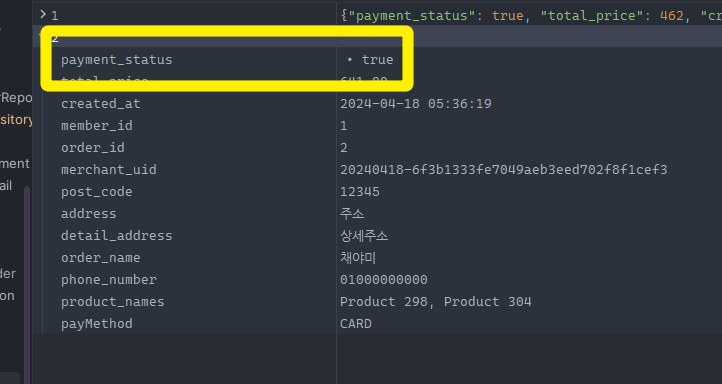Image resolution: width=722 pixels, height=384 pixels.
Task: Click the created_at field name
Action: [100, 104]
